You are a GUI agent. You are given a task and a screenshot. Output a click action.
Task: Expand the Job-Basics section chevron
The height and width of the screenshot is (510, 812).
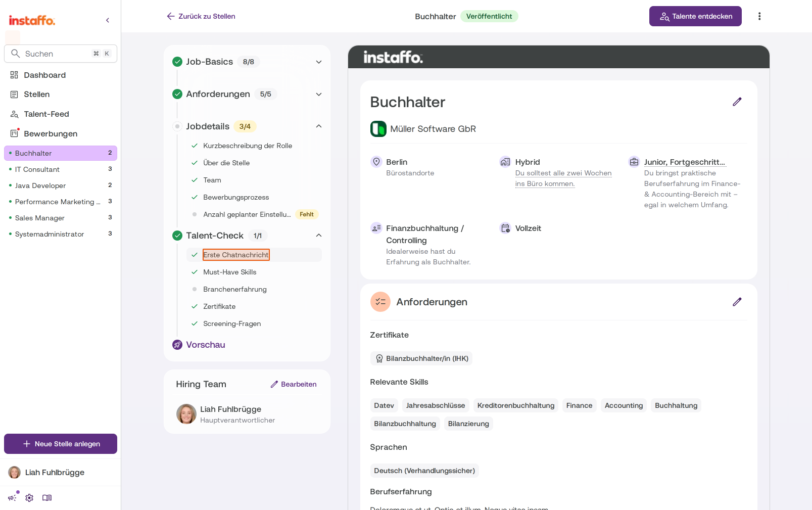point(319,62)
